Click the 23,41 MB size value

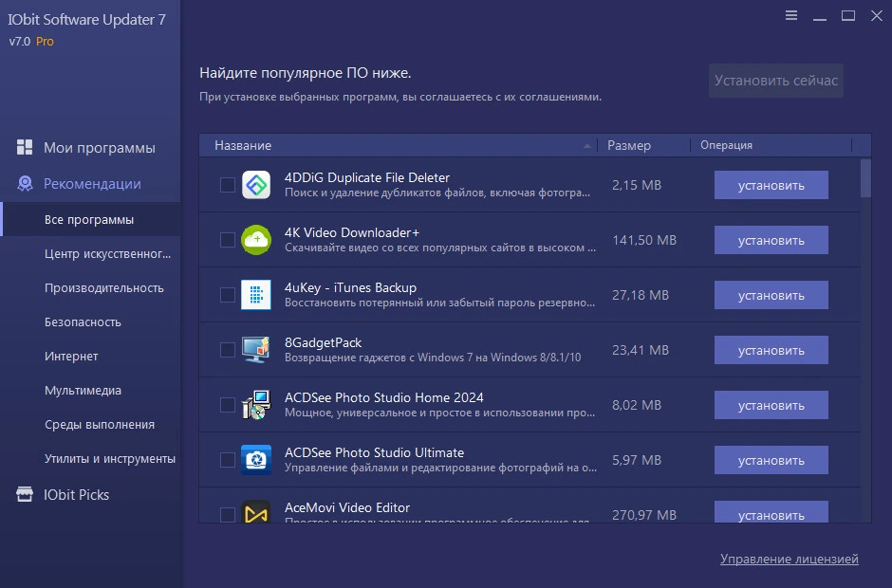pyautogui.click(x=640, y=350)
